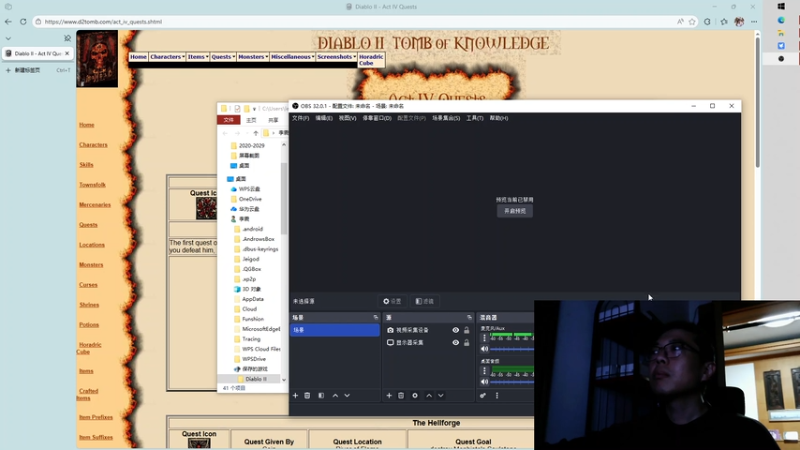Lock the display capture source
Viewport: 800px width, 450px height.
point(466,342)
